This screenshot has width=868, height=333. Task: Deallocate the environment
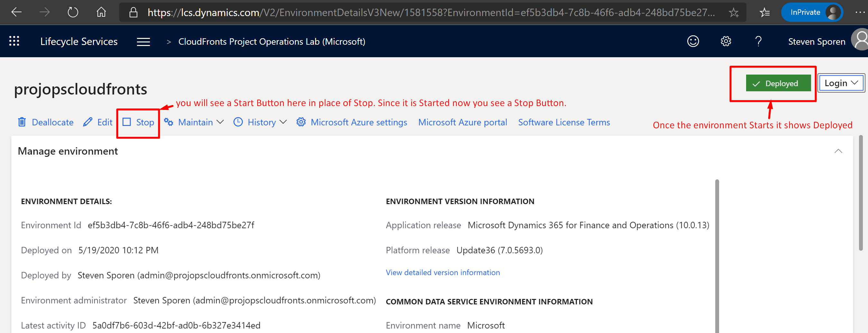(x=46, y=122)
